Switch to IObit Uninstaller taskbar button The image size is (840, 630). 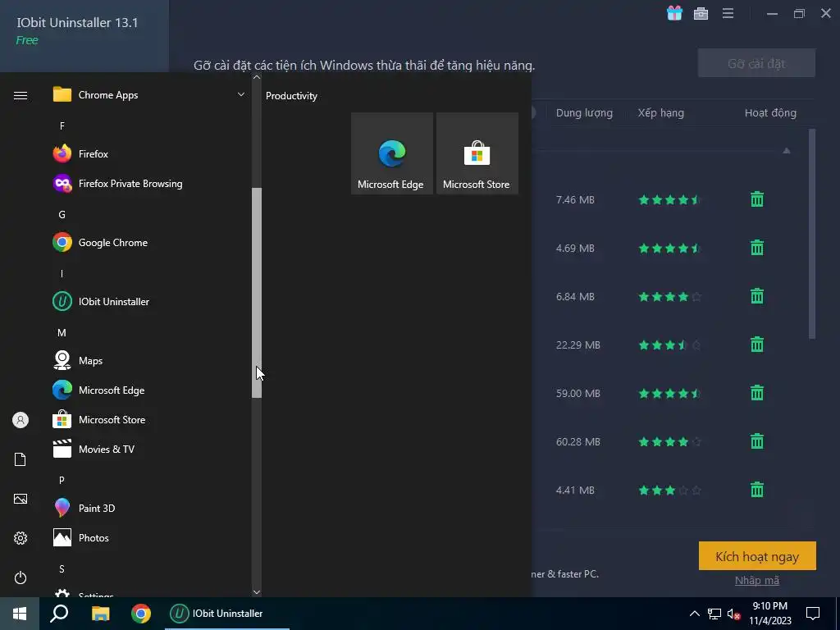pyautogui.click(x=227, y=614)
